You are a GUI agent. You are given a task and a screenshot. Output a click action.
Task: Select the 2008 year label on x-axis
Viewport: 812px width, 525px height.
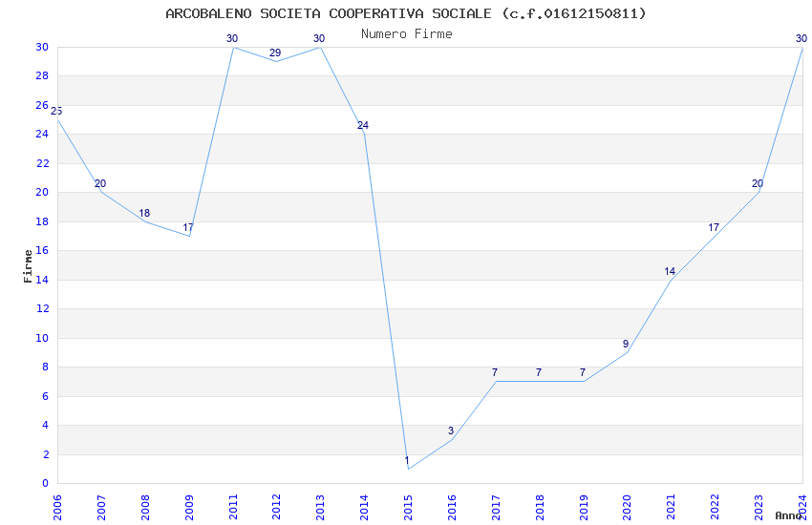coord(145,507)
